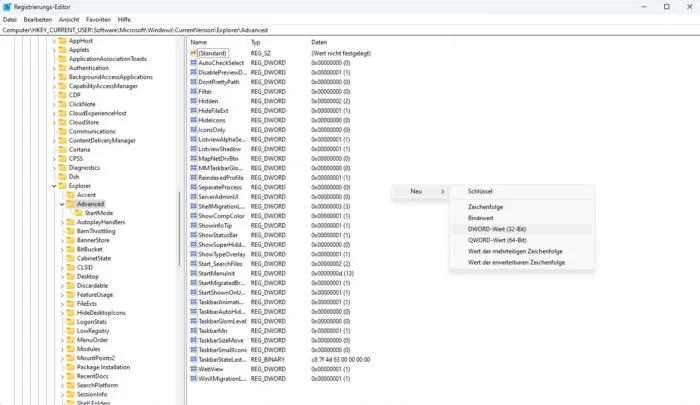The height and width of the screenshot is (405, 700).
Task: Click the Neu context menu entry
Action: coord(420,191)
